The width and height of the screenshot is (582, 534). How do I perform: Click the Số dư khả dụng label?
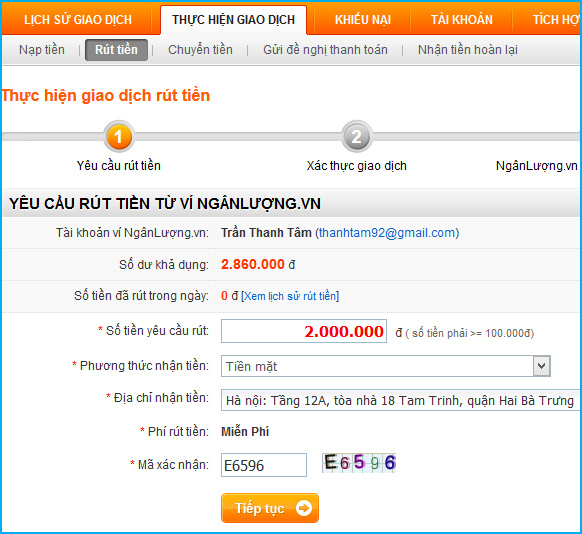point(164,265)
